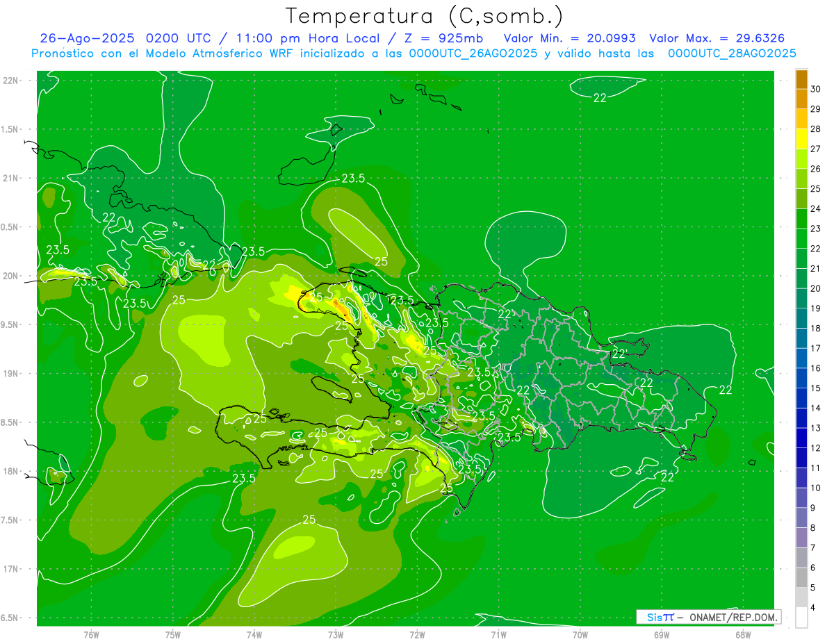Select the orange colorbar segment between 29 and 30
The width and height of the screenshot is (834, 644).
click(x=801, y=99)
